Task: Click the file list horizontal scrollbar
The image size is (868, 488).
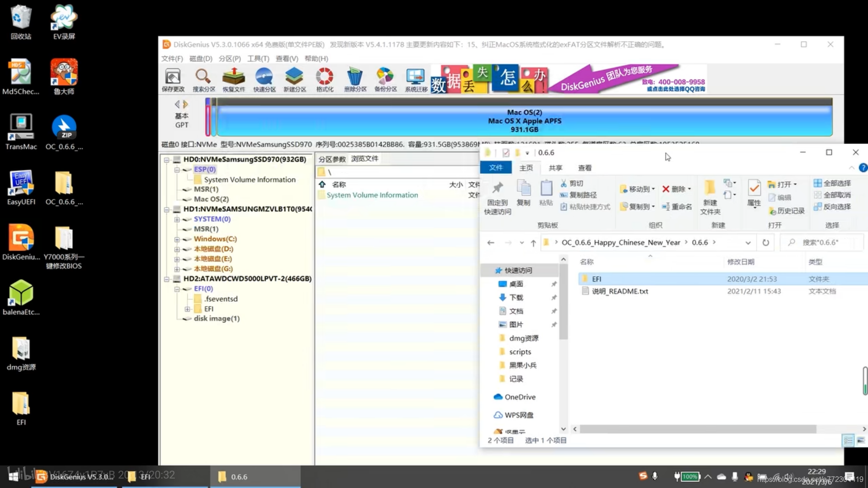Action: tap(698, 429)
